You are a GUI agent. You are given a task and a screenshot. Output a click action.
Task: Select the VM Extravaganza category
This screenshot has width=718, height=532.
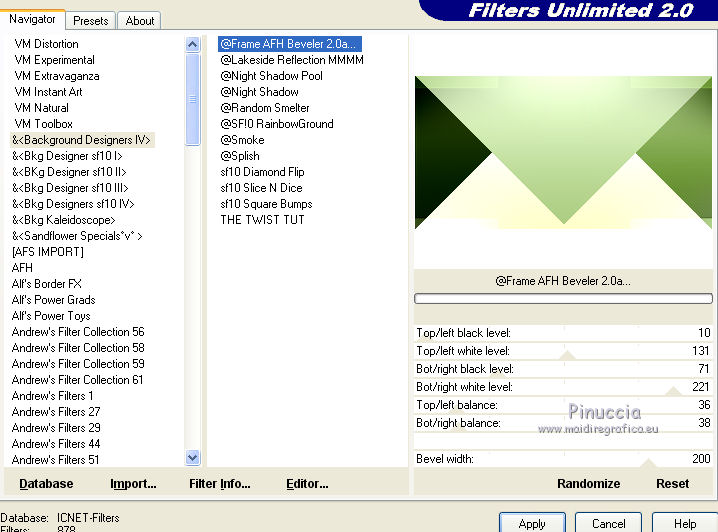click(57, 76)
